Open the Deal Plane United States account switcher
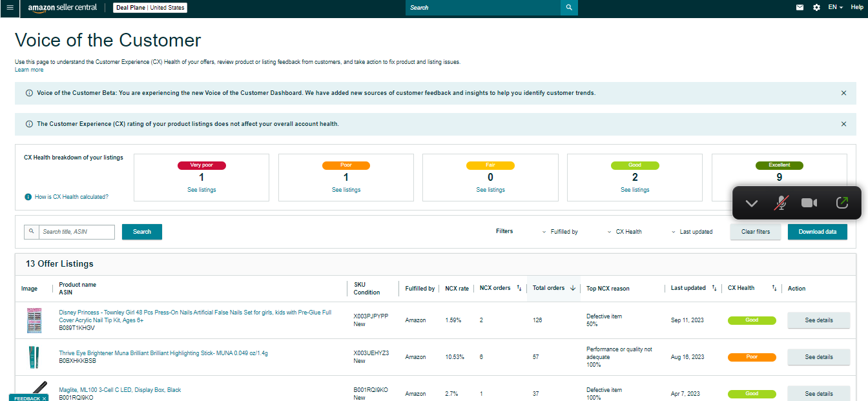The image size is (868, 401). (x=150, y=8)
